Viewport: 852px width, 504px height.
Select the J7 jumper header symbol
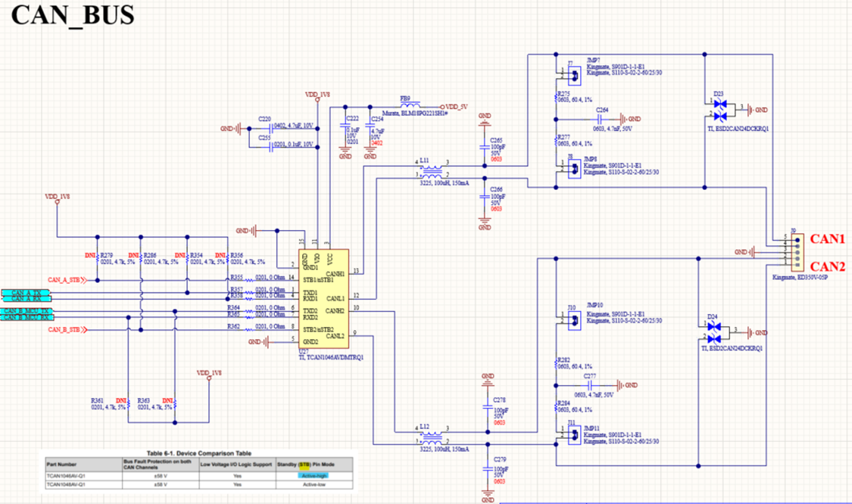[x=574, y=76]
